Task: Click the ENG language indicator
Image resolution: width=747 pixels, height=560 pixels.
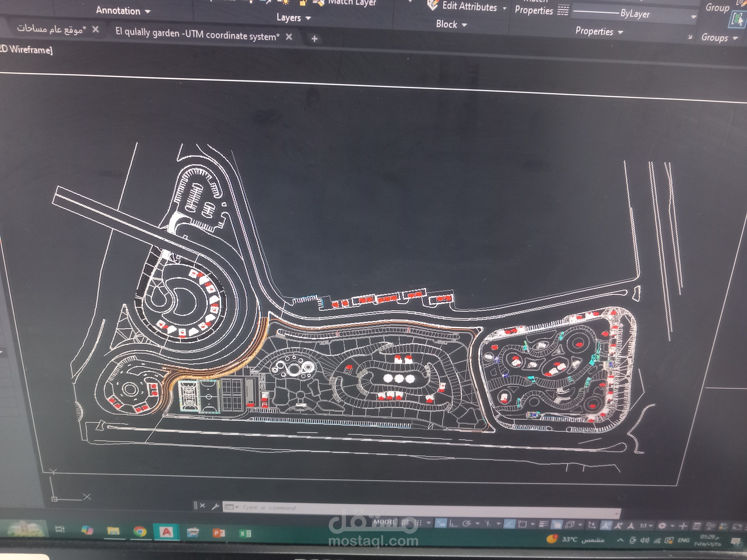Action: 683,540
